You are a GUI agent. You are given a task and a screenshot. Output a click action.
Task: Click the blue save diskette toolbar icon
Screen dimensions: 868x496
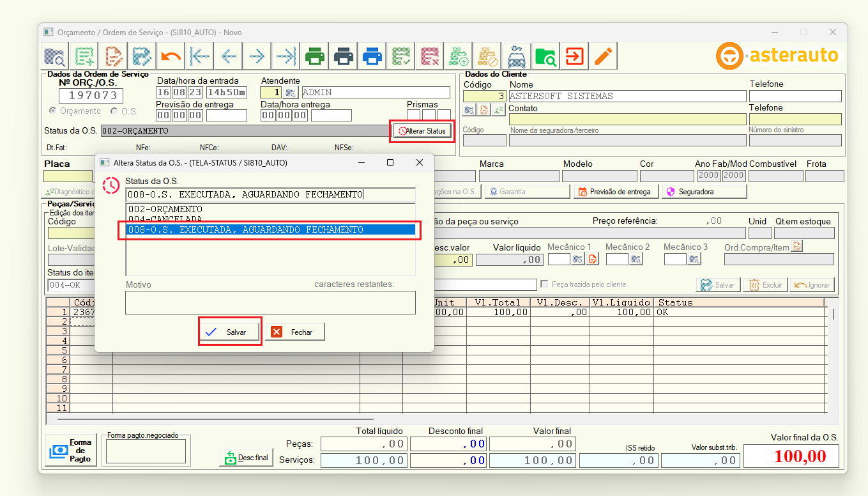coord(142,57)
